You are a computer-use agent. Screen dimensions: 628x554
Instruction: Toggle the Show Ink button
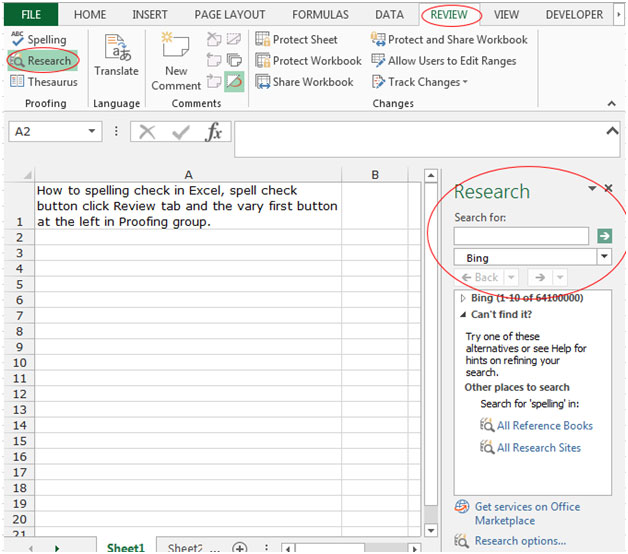234,82
